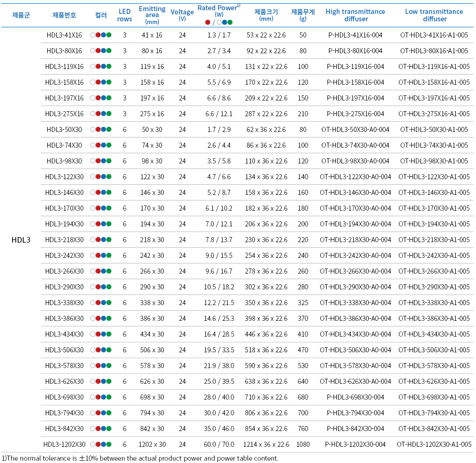Click the red dot in the HDL3-41X16 row

[x=98, y=35]
